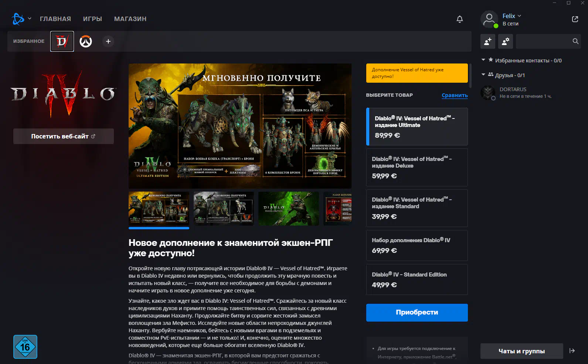
Task: Select the green Diablo IV logo thumbnail
Action: (289, 209)
